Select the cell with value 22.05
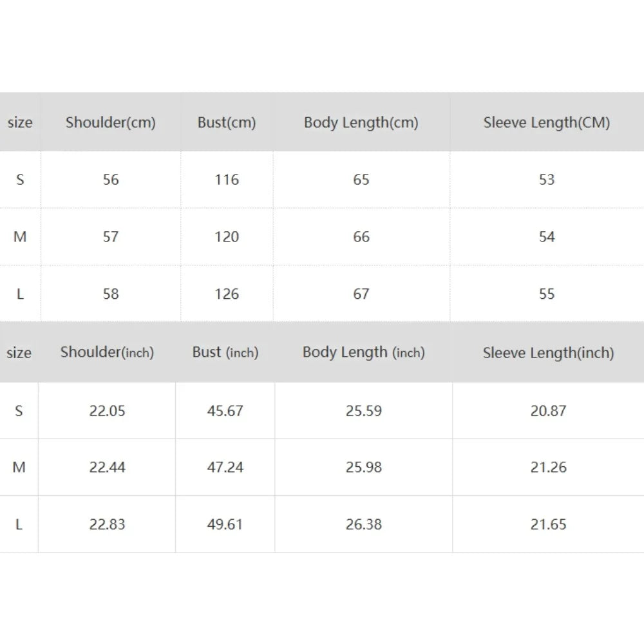The height and width of the screenshot is (644, 644). pyautogui.click(x=107, y=411)
